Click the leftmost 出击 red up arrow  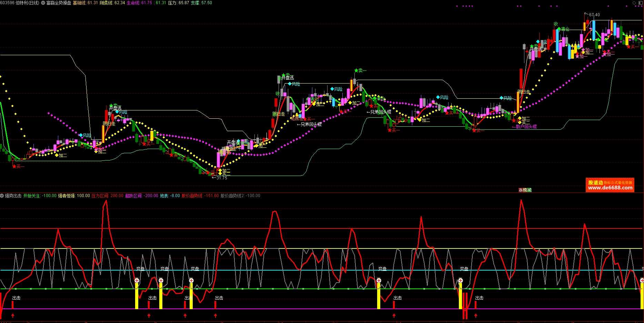tap(13, 315)
